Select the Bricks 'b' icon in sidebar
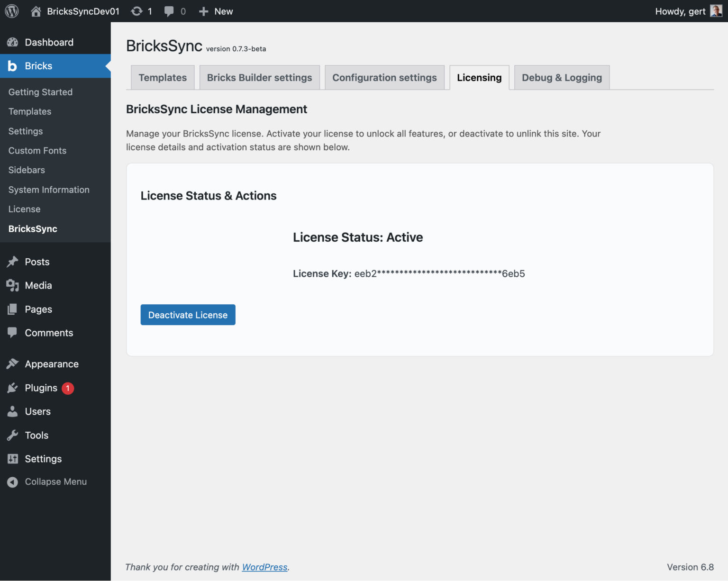Screen dimensions: 728x581 [12, 66]
